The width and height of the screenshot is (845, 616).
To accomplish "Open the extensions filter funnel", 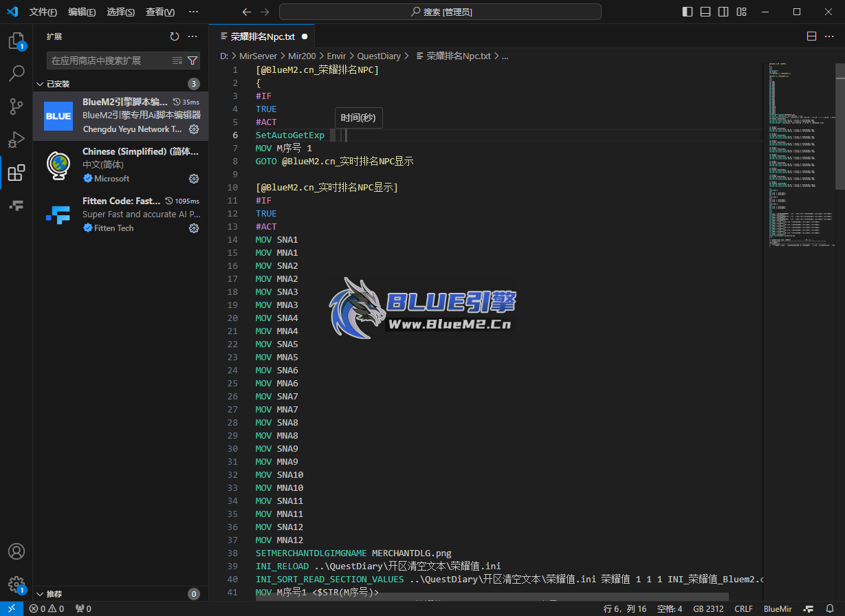I will click(x=193, y=60).
